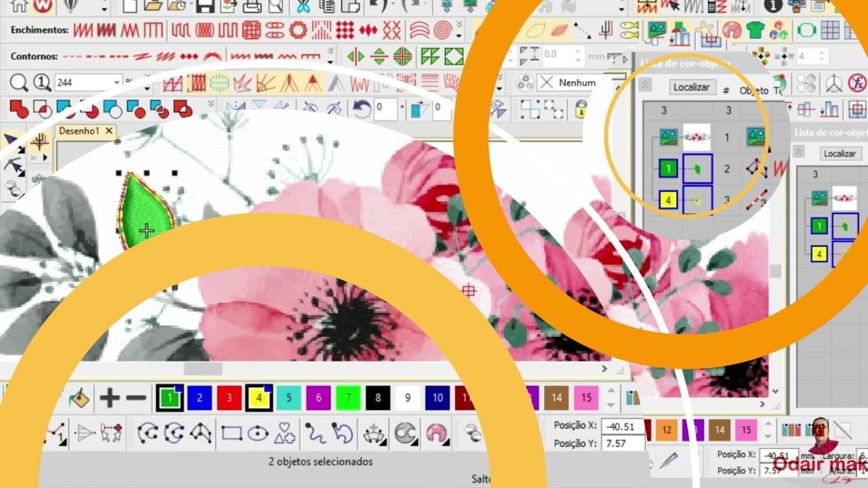This screenshot has height=488, width=868.
Task: Click the mirror horizontally icon
Action: coord(355,56)
